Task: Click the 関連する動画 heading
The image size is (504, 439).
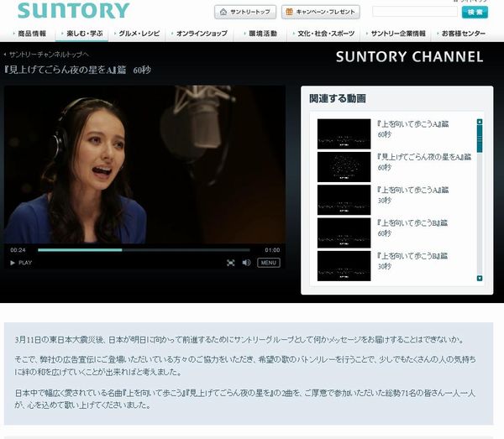Action: pyautogui.click(x=338, y=98)
